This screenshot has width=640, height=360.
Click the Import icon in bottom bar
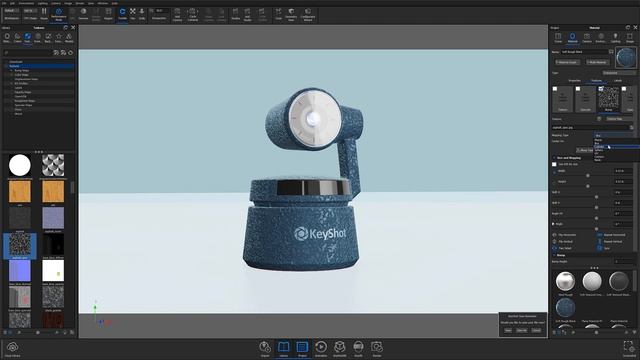tap(265, 349)
